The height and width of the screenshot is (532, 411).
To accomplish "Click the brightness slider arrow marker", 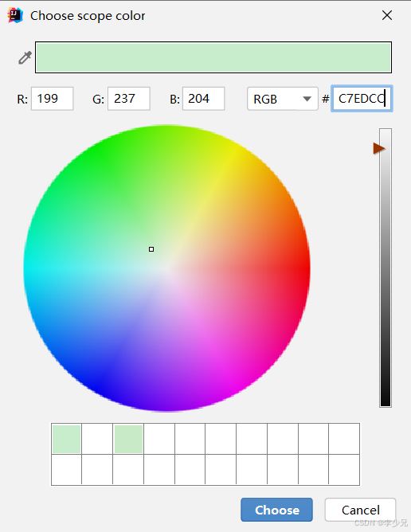I will tap(379, 148).
